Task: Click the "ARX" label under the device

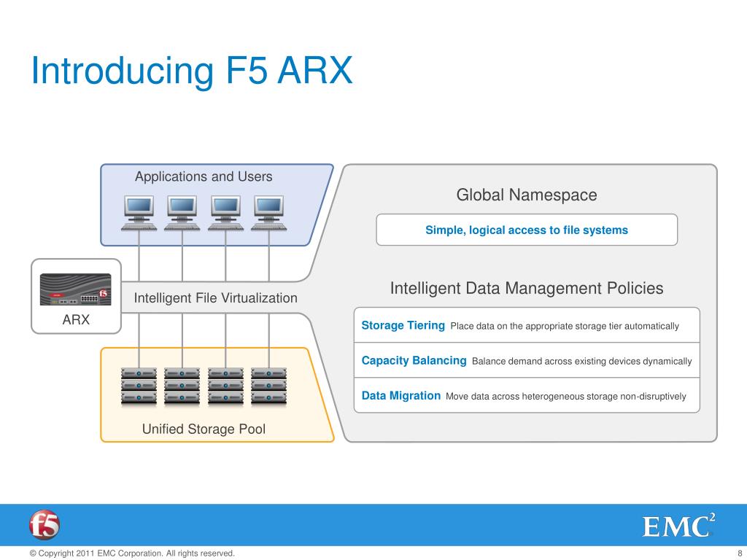Action: pos(76,319)
